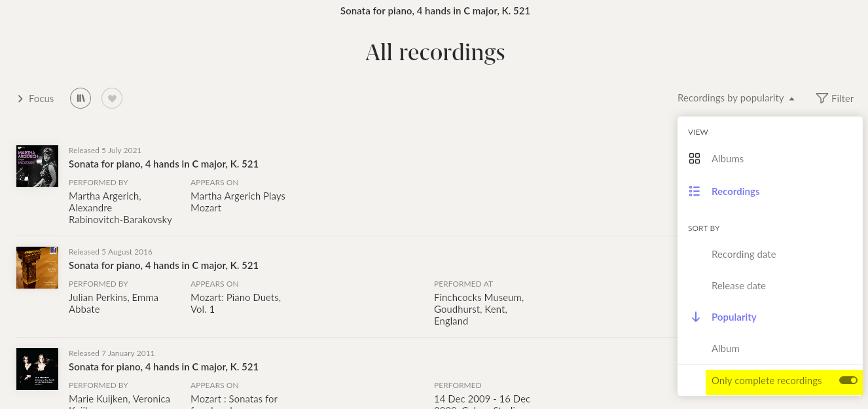Open Kuijken sisters album cover thumbnail

(37, 369)
